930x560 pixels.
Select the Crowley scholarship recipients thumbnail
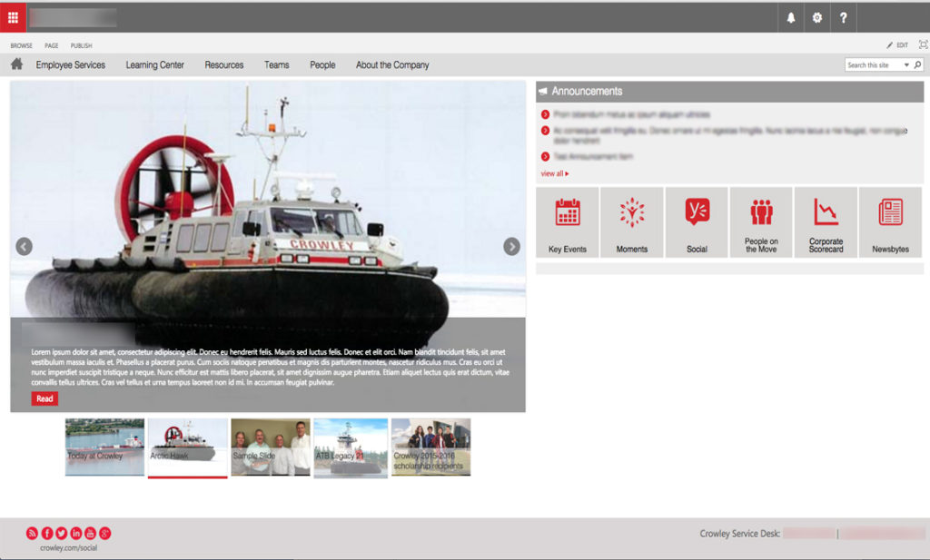[431, 447]
